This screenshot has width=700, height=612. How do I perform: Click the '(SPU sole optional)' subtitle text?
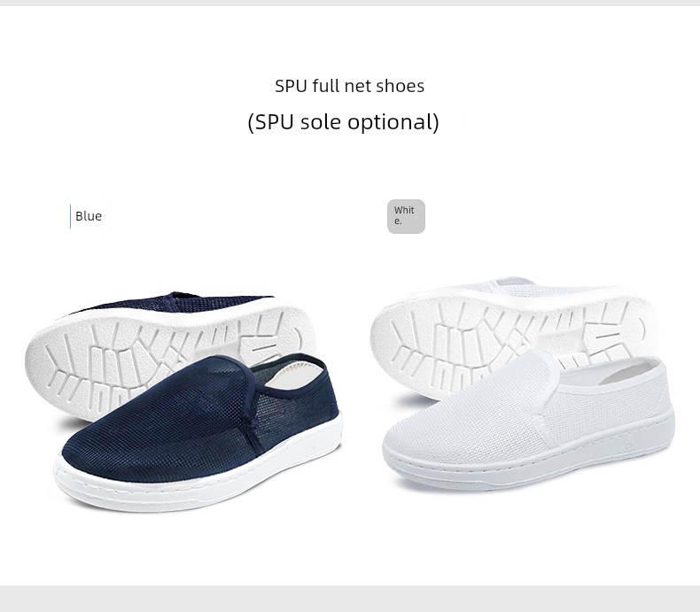[343, 121]
